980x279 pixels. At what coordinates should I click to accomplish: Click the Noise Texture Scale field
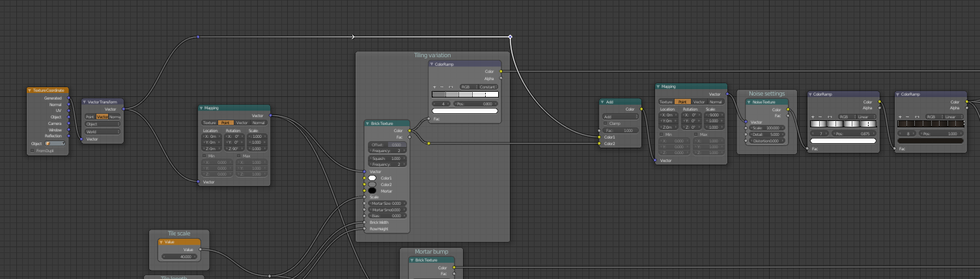(766, 127)
